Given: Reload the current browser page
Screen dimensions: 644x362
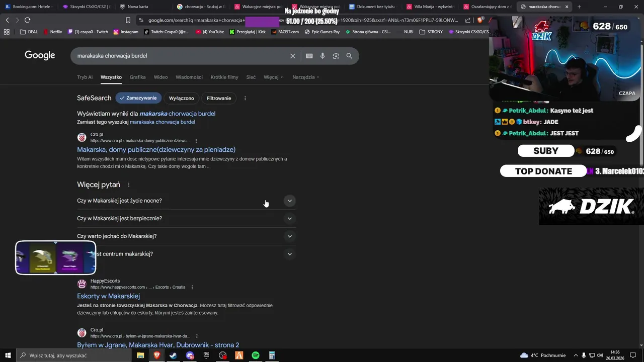Looking at the screenshot, I should click(27, 20).
